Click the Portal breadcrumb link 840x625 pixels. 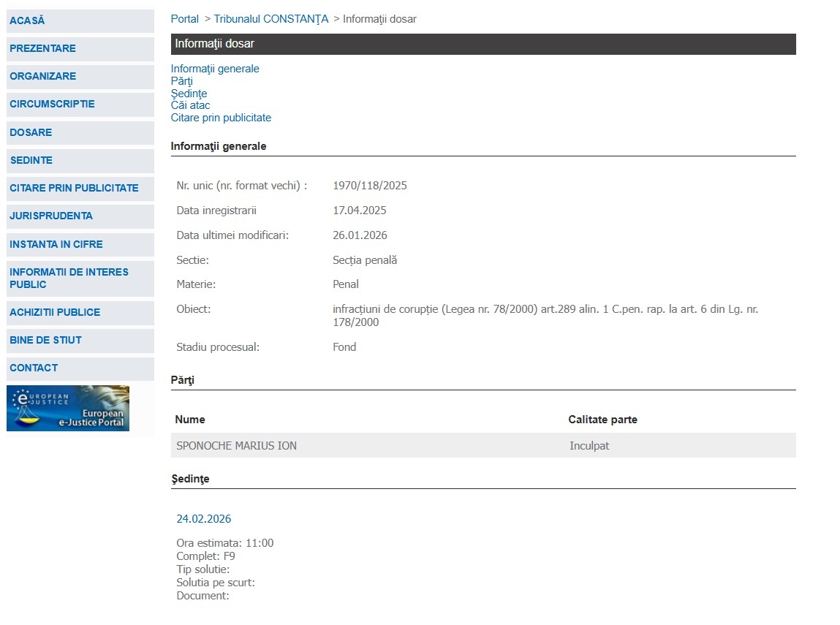[185, 19]
